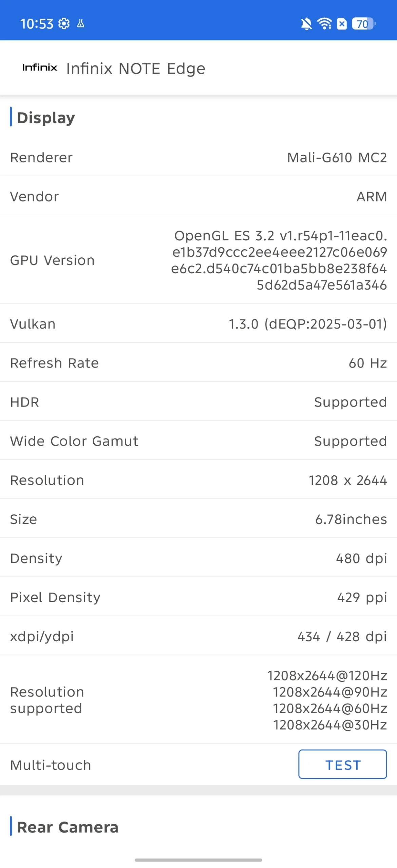The height and width of the screenshot is (868, 397).
Task: Tap the Resolution 1208 x 2644 value
Action: click(347, 480)
